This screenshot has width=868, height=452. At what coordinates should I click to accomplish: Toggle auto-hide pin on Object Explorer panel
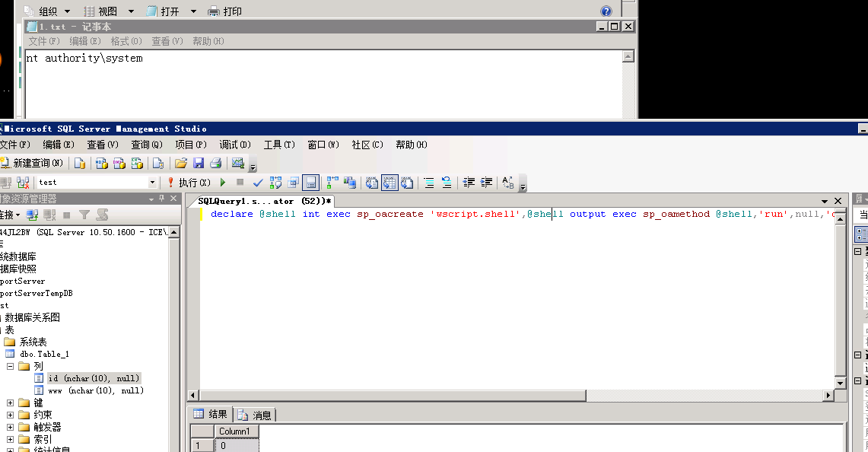[x=161, y=199]
